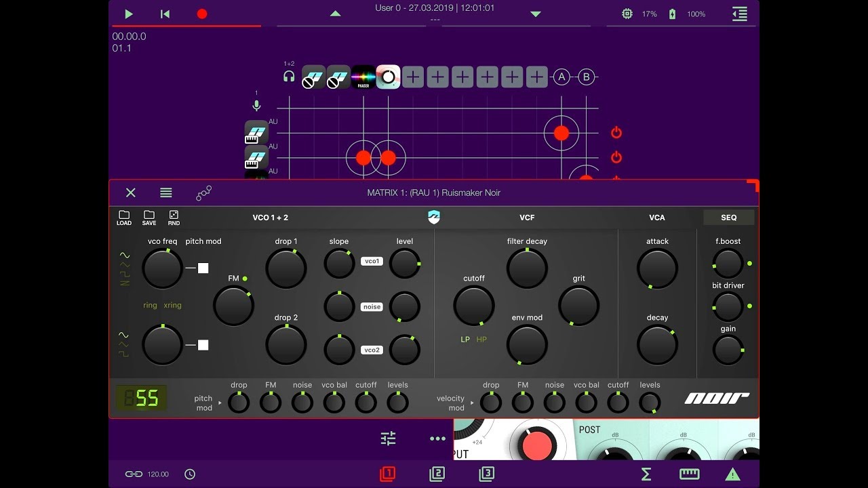The height and width of the screenshot is (488, 868).
Task: Select LP filter mode
Action: (x=465, y=340)
